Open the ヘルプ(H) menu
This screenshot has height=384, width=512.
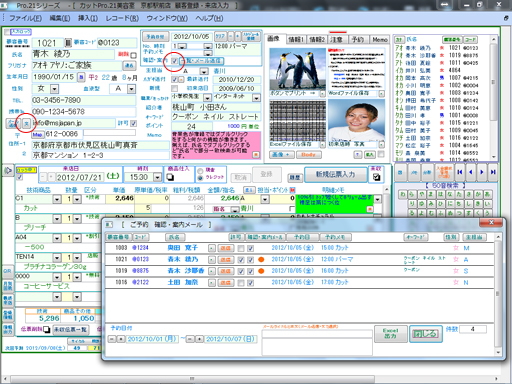click(x=209, y=18)
